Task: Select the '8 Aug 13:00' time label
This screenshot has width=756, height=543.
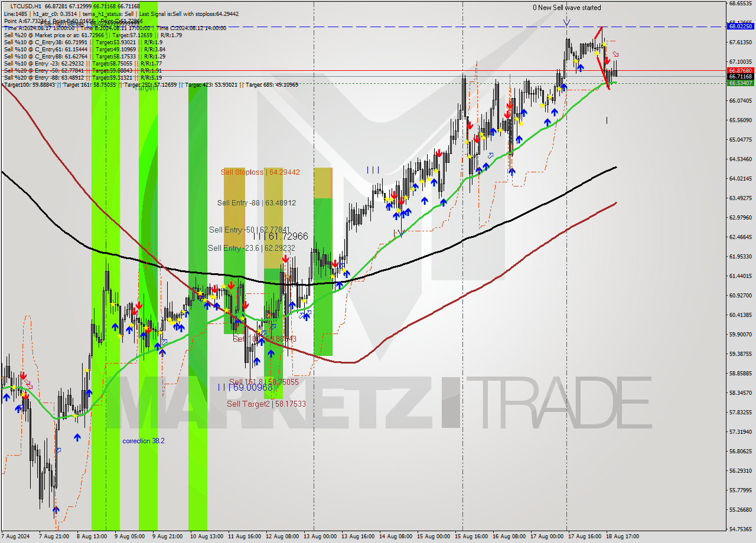Action: (92, 537)
